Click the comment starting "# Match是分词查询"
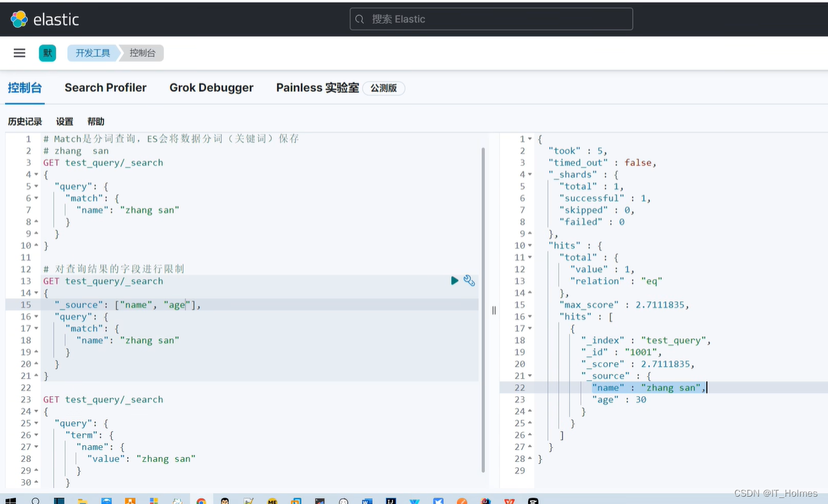This screenshot has width=828, height=504. [x=171, y=139]
